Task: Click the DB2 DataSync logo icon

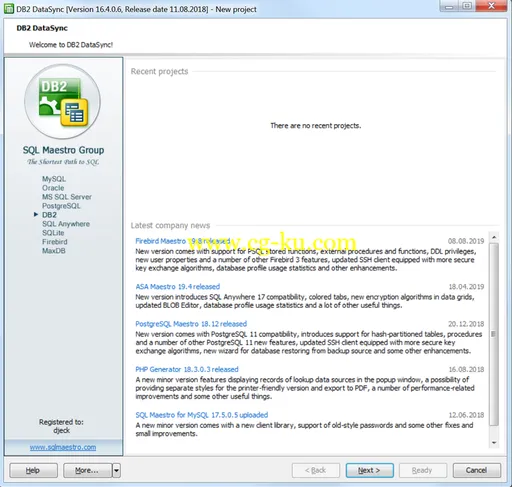Action: [62, 102]
